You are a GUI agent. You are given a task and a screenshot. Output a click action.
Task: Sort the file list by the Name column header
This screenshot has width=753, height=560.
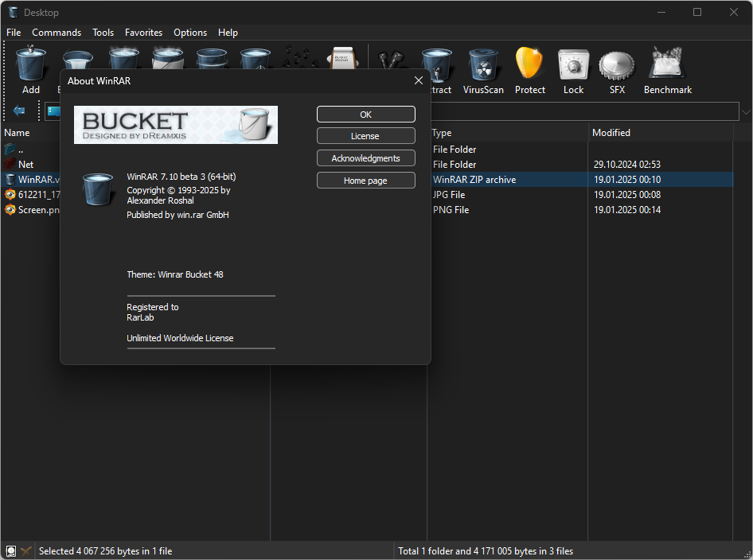17,132
